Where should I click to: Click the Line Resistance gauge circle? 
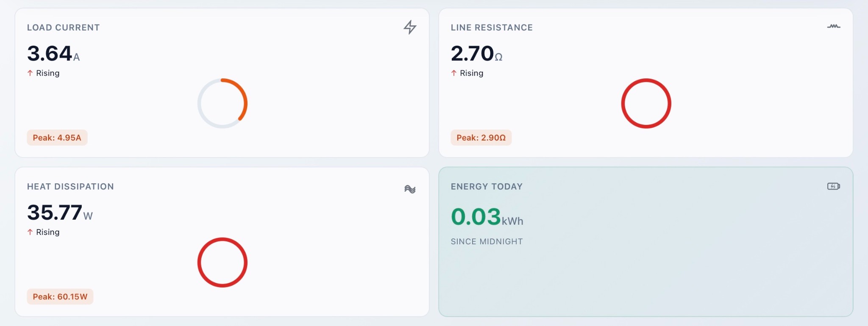click(x=646, y=103)
